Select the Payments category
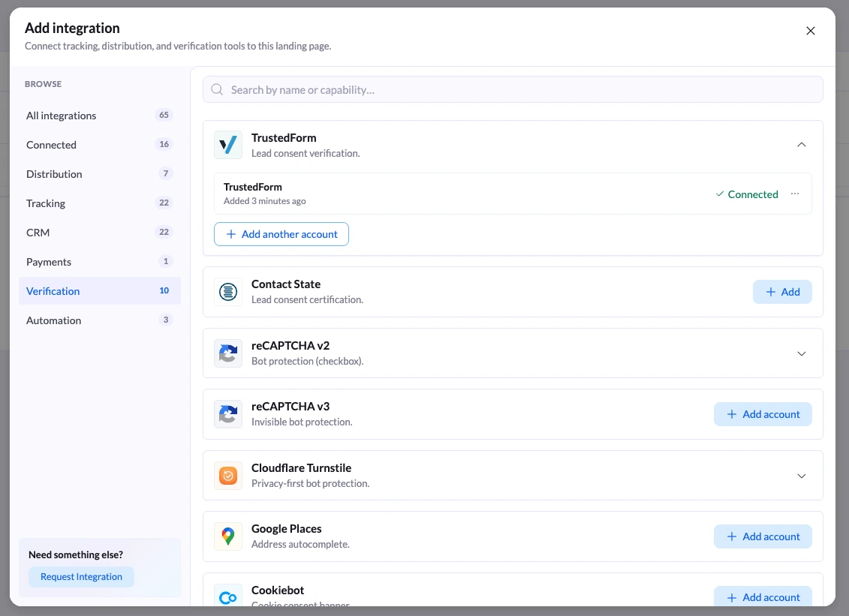 (100, 261)
